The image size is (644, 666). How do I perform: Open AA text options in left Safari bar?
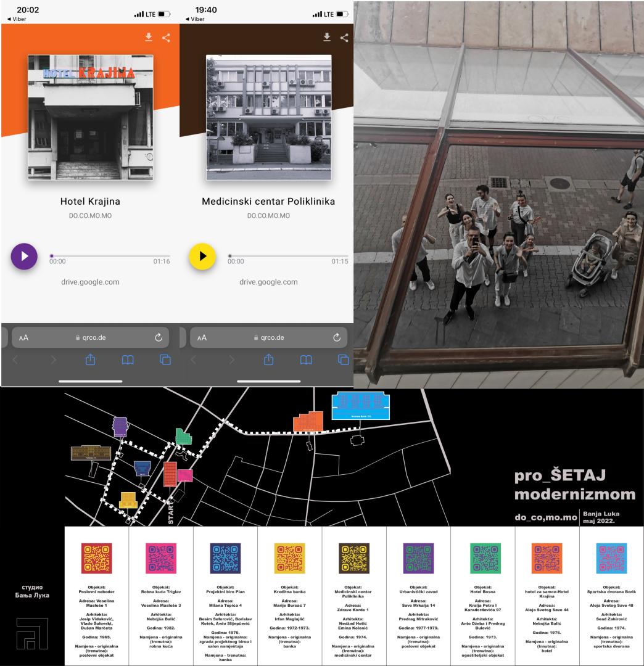23,338
